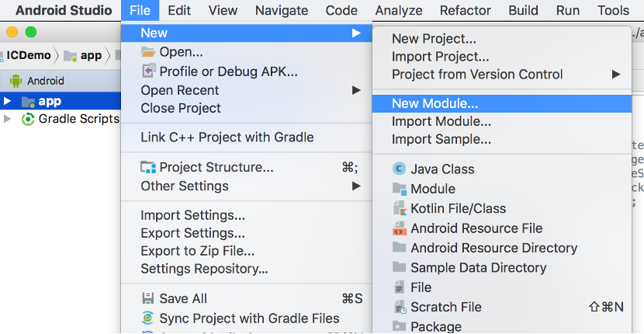Screen dimensions: 644x334
Task: Click the Package folder icon
Action: [x=400, y=326]
